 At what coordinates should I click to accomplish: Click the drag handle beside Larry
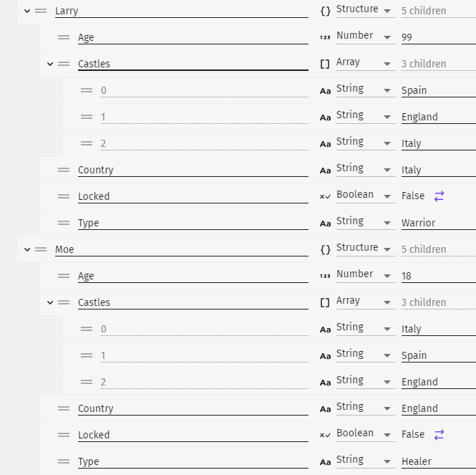tap(41, 11)
